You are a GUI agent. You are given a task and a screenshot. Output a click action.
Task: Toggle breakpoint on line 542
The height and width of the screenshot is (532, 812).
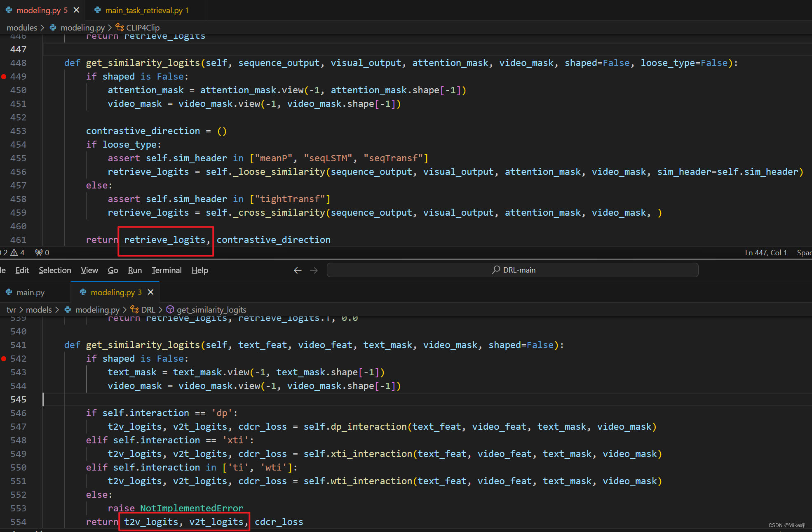4,359
